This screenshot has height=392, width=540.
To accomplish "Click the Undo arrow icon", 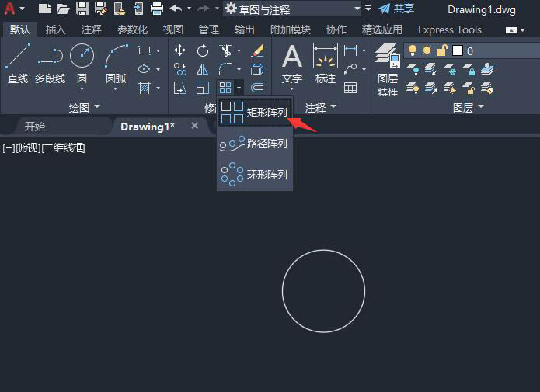I will tap(176, 8).
